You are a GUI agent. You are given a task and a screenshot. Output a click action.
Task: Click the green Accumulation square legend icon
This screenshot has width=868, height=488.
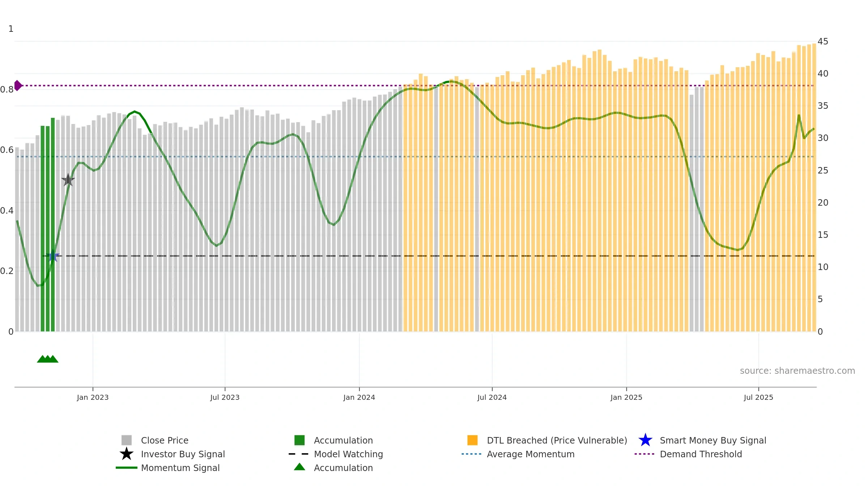(x=299, y=440)
